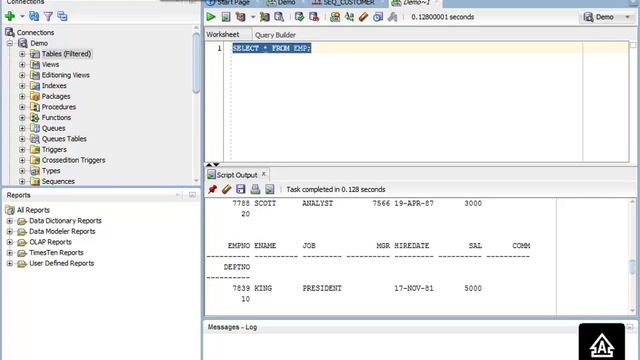Screen dimensions: 640x360
Task: Open the New Connection dropdown arrow
Action: 22,16
